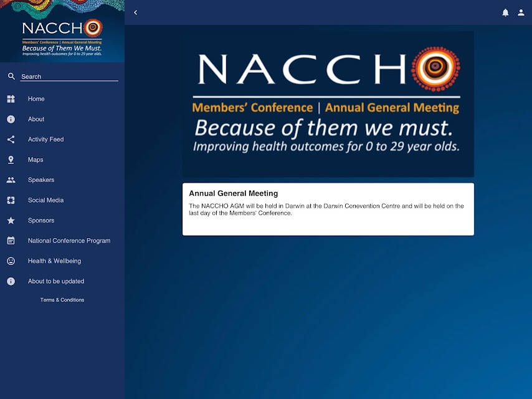This screenshot has height=399, width=532.
Task: Click the search magnifier icon
Action: click(11, 77)
